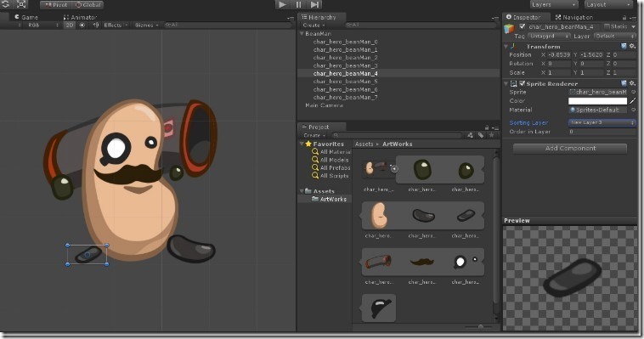Switch to the Animator tab

click(x=80, y=17)
